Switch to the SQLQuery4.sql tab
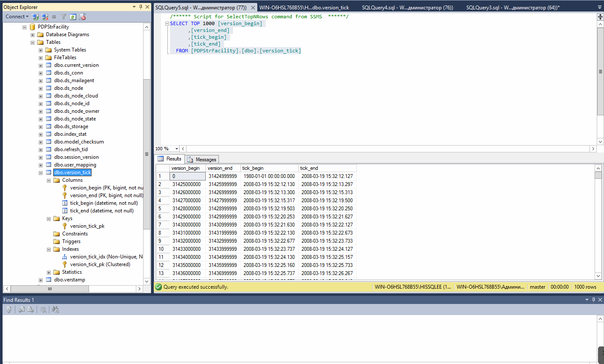 (408, 8)
